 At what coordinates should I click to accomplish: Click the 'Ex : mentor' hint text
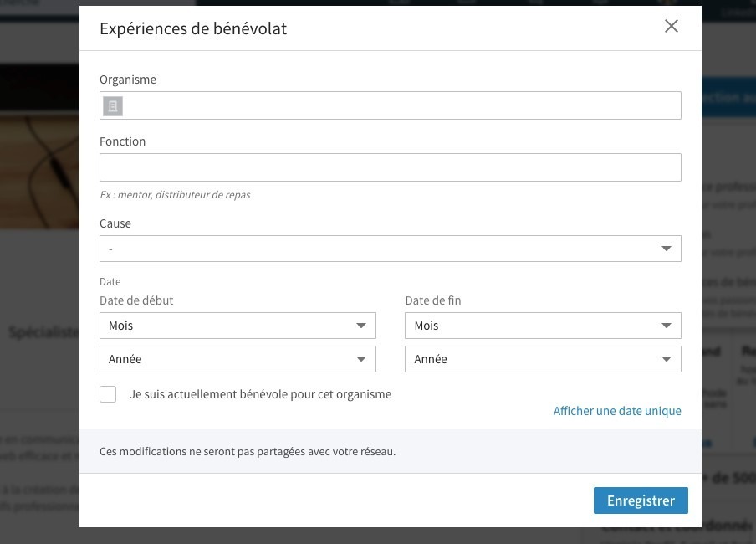coord(175,195)
